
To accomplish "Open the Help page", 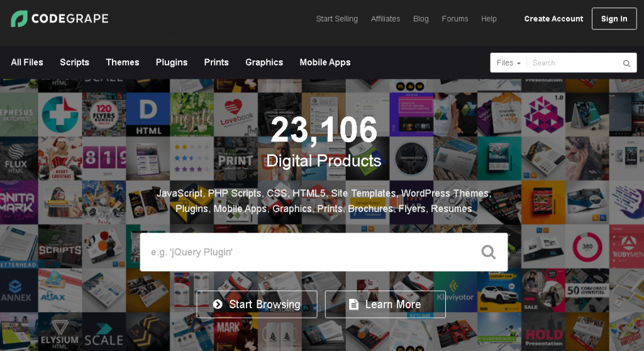I will [x=489, y=19].
